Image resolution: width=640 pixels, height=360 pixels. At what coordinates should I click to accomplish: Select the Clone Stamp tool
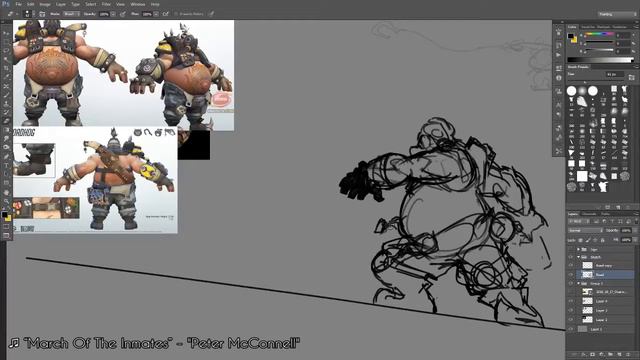pyautogui.click(x=6, y=104)
